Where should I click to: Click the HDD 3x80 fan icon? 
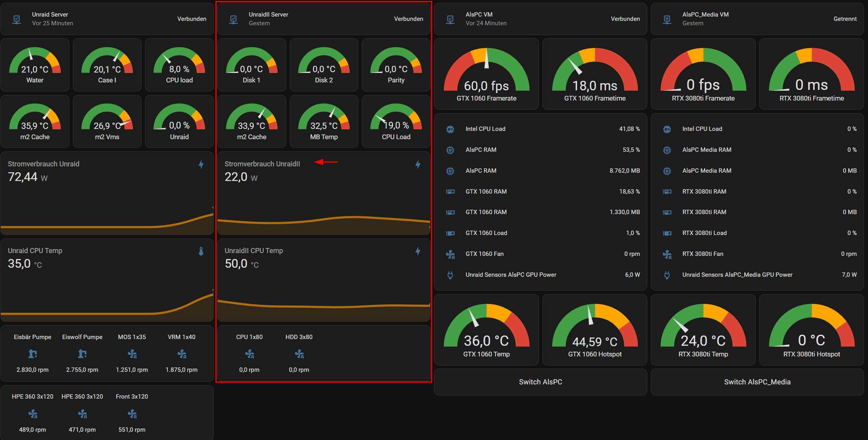[x=299, y=354]
